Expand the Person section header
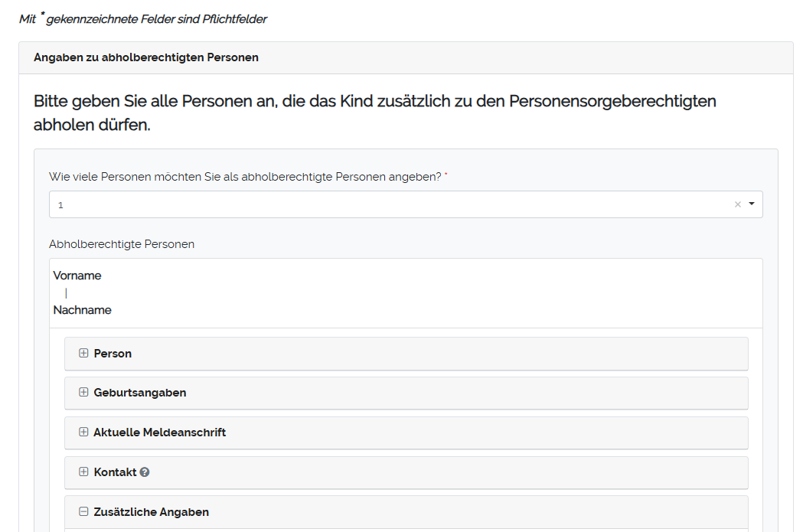This screenshot has width=803, height=532. click(x=406, y=354)
